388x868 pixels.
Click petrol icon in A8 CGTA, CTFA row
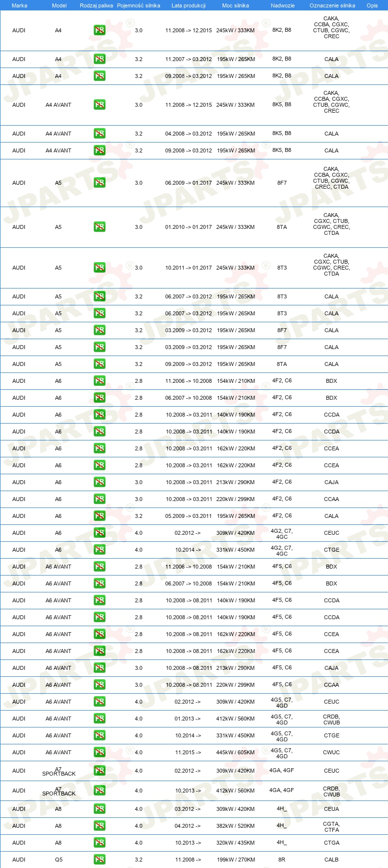(x=100, y=826)
